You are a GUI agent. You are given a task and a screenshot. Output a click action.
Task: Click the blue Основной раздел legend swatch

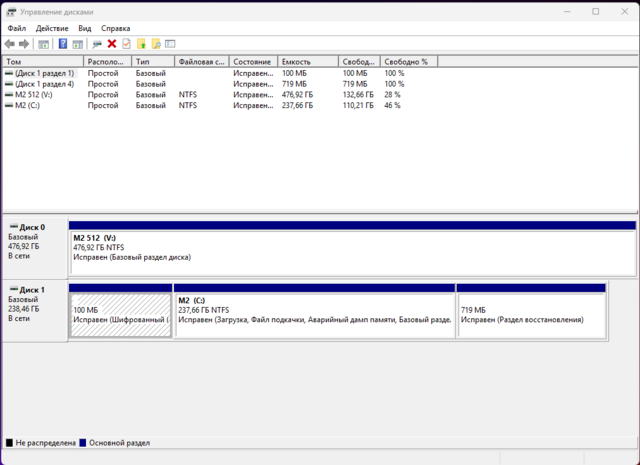[x=84, y=442]
